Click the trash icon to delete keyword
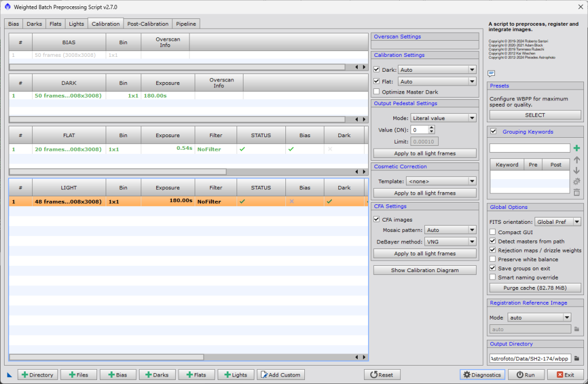Screen dimensions: 588x384 coord(577,192)
